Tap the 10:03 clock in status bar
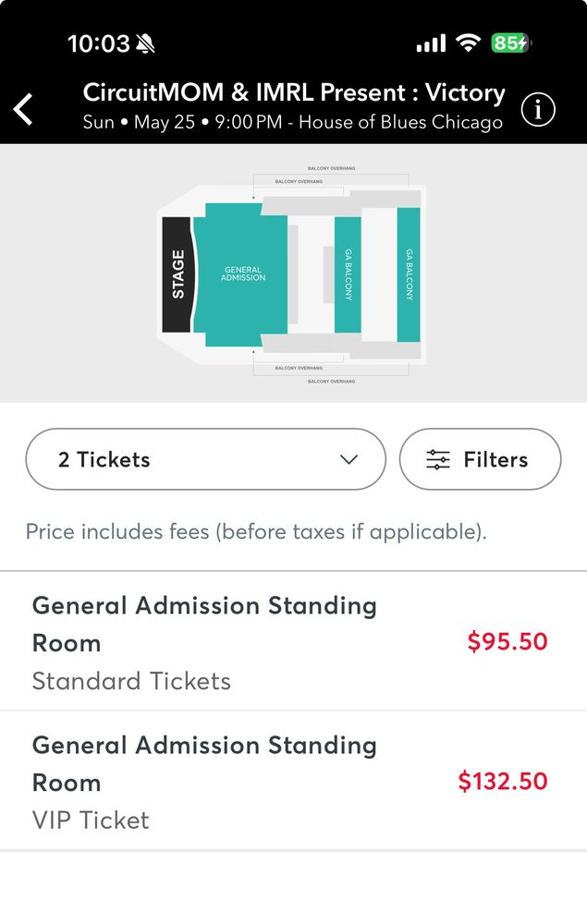Image resolution: width=587 pixels, height=924 pixels. 98,43
